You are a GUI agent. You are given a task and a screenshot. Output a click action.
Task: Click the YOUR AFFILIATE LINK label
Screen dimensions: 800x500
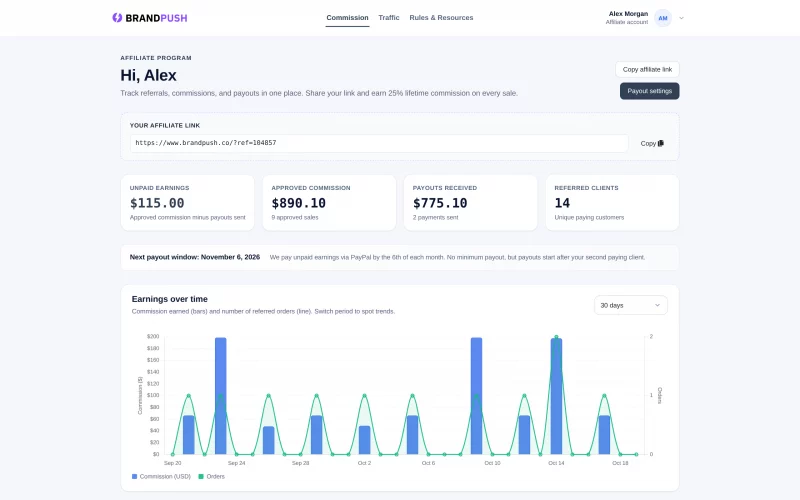(x=165, y=126)
